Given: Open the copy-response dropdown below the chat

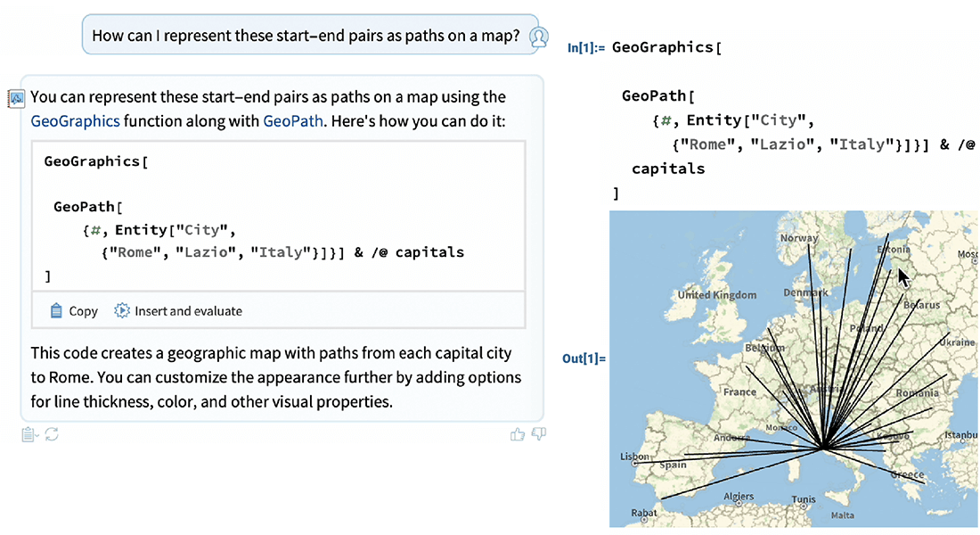Looking at the screenshot, I should (29, 434).
